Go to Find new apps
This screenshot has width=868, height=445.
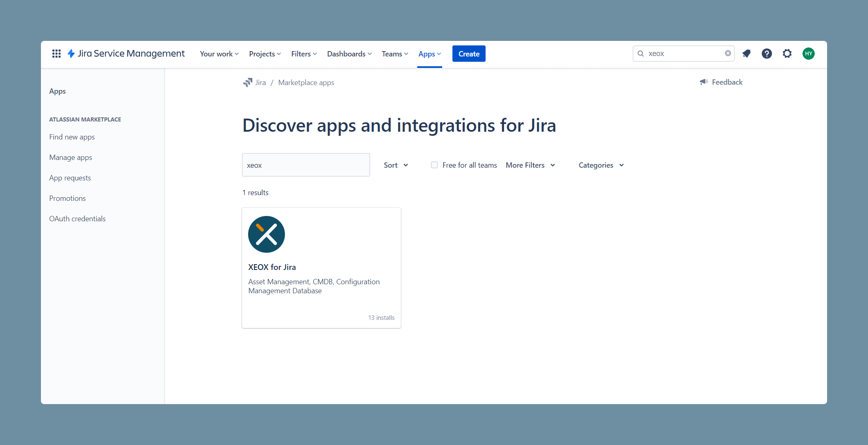(72, 137)
